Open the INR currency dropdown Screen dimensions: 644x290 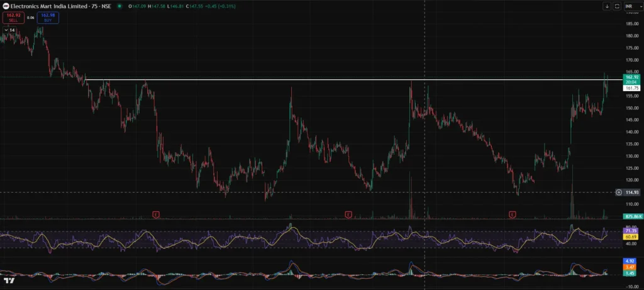(631, 6)
